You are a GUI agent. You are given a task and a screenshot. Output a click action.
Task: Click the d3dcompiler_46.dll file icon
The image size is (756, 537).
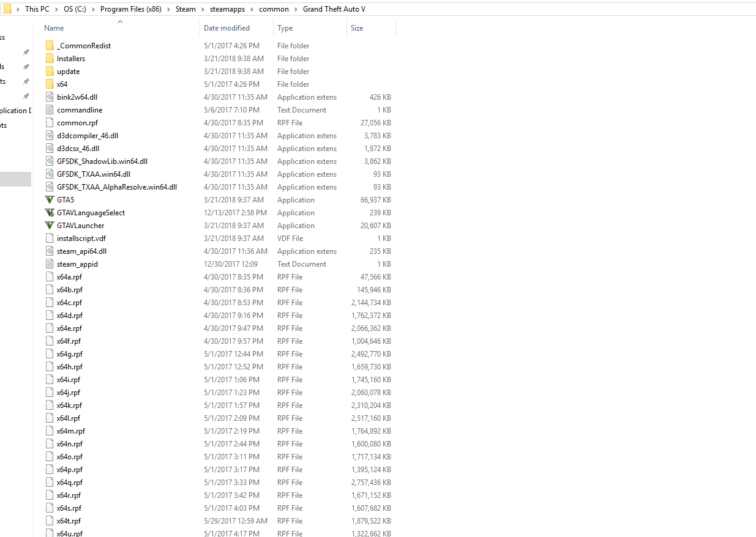50,136
